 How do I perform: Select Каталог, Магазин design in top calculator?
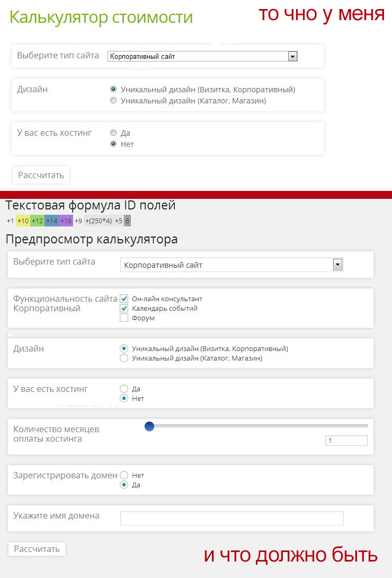[x=113, y=100]
